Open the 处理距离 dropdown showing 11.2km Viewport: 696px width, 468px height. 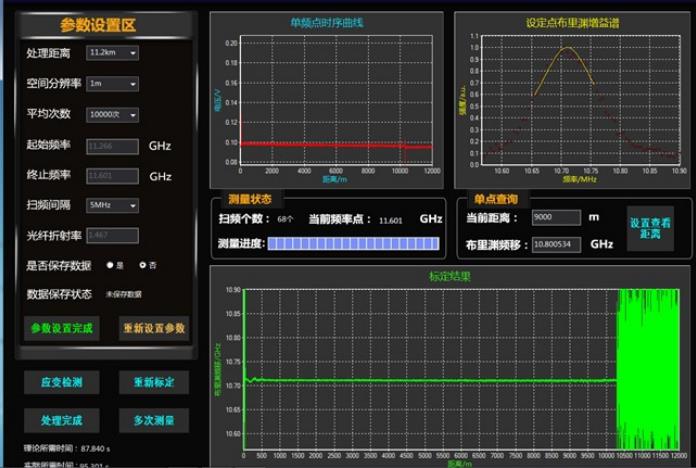pyautogui.click(x=112, y=53)
